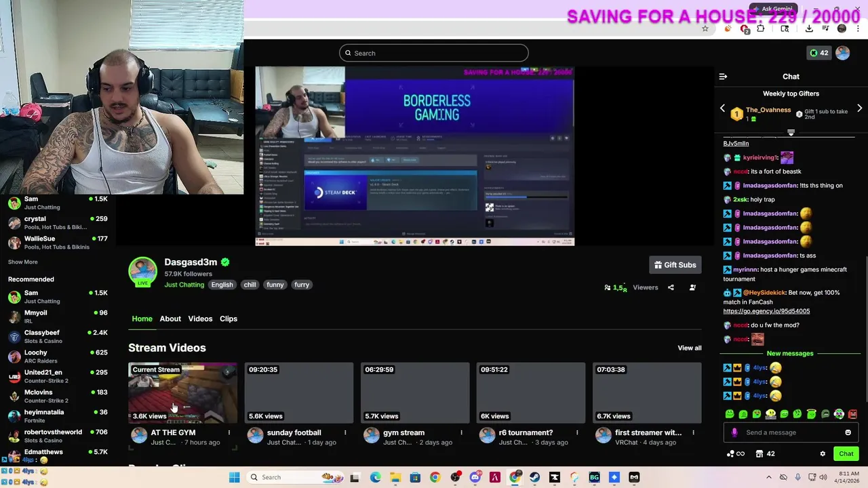Open the shop icon with 42 balance

coord(765,454)
